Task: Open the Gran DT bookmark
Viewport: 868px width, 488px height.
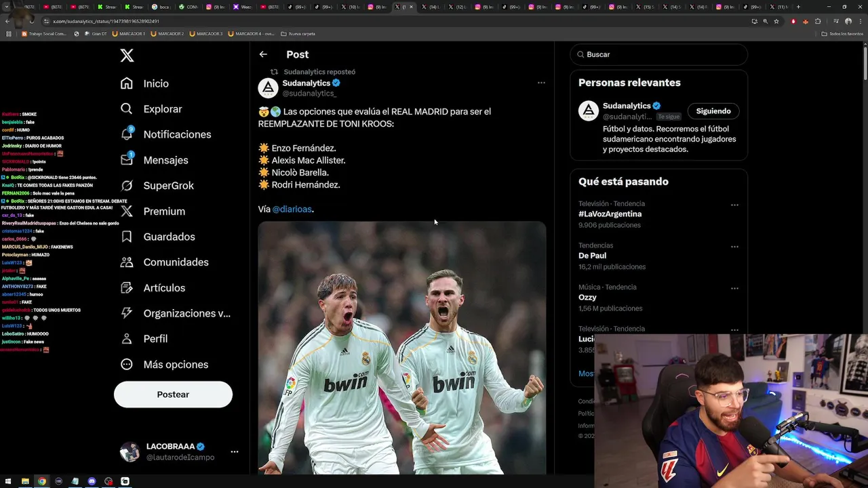Action: pyautogui.click(x=96, y=33)
